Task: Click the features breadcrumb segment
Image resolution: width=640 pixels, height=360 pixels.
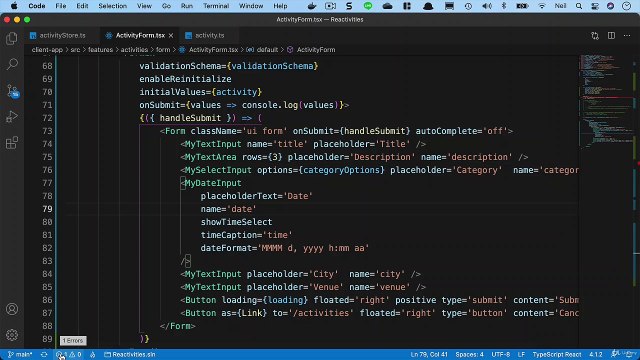Action: 100,50
